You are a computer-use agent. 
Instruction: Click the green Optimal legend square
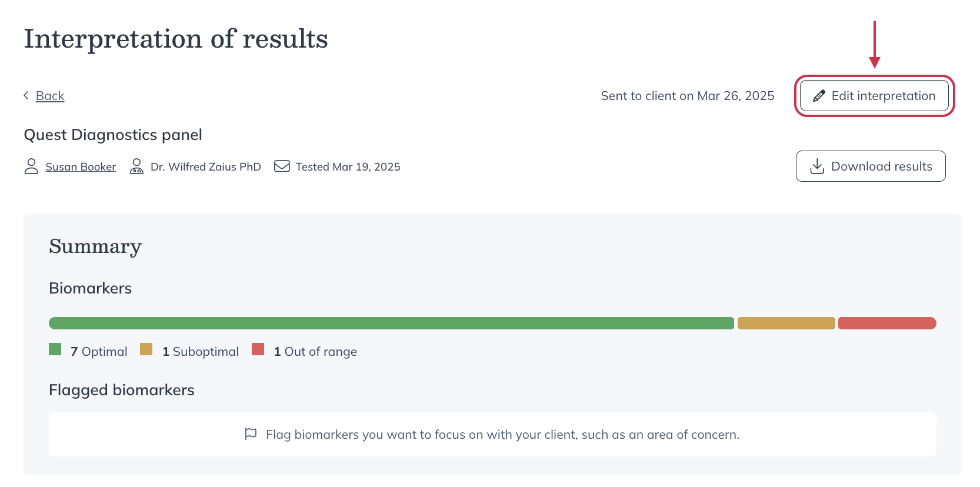coord(55,349)
